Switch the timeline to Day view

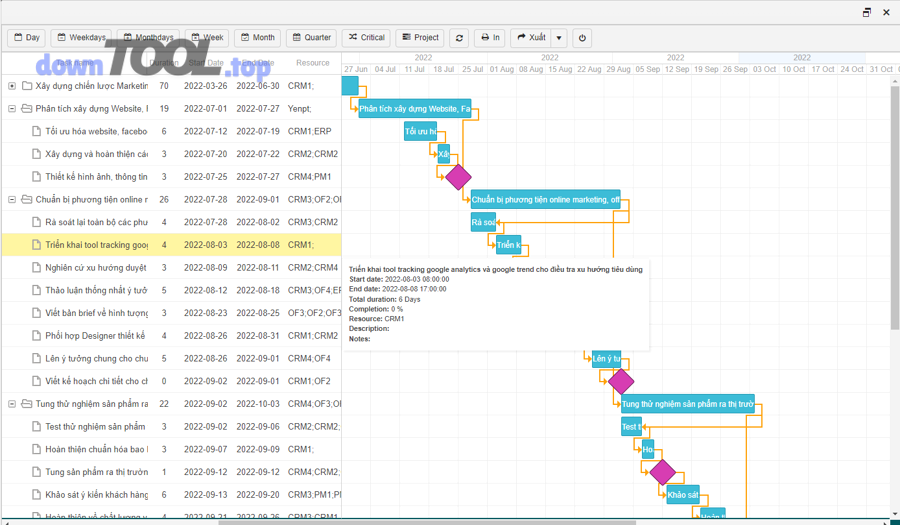27,38
